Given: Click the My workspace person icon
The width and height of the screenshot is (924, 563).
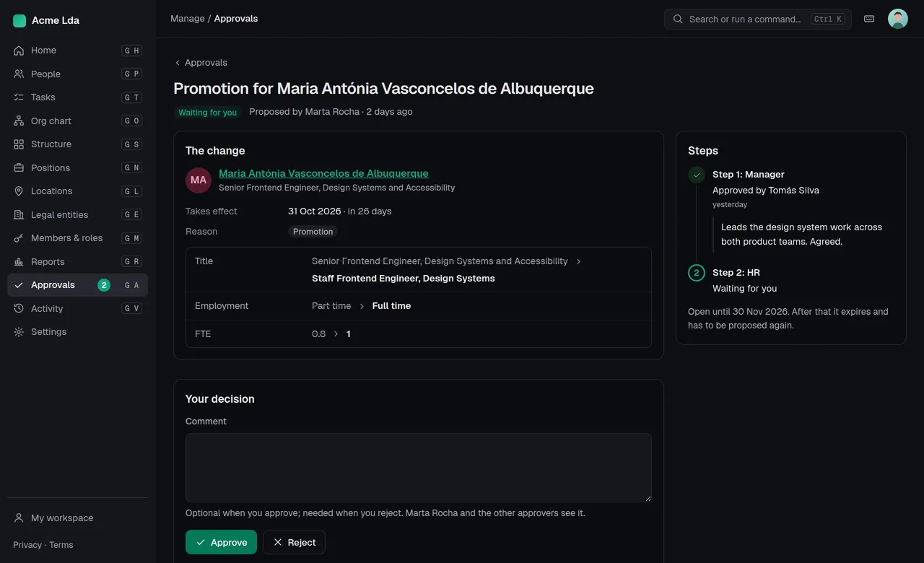Looking at the screenshot, I should click(19, 518).
